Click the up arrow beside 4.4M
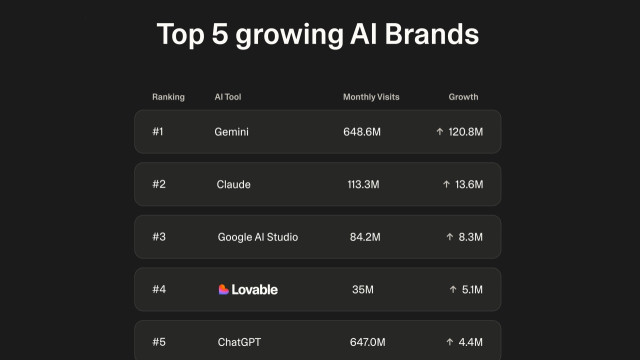Image resolution: width=640 pixels, height=360 pixels. [449, 342]
